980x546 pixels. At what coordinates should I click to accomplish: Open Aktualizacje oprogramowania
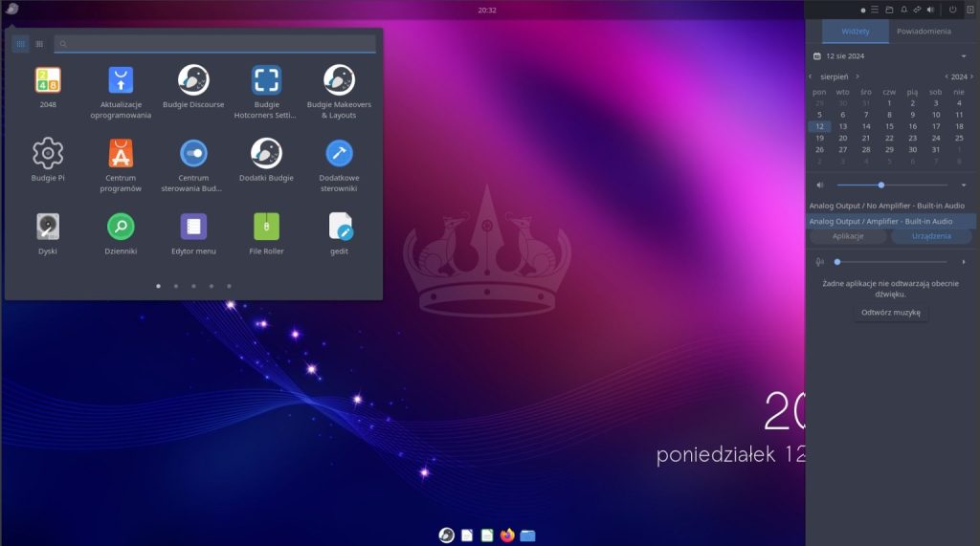coord(121,91)
